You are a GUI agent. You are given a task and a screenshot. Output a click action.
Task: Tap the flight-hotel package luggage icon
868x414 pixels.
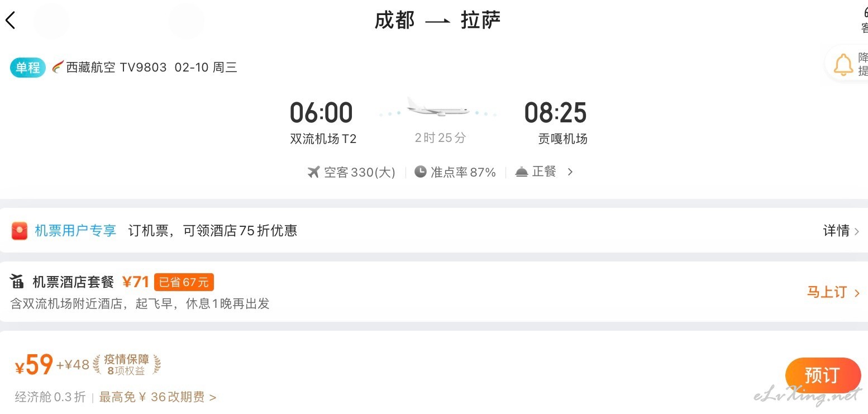(18, 282)
